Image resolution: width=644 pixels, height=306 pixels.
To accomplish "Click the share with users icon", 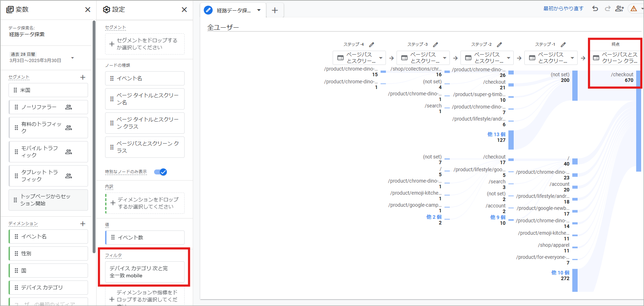I will 620,9.
